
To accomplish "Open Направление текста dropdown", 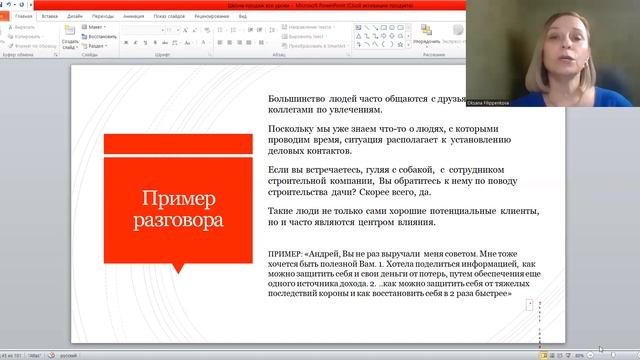I will pyautogui.click(x=308, y=27).
